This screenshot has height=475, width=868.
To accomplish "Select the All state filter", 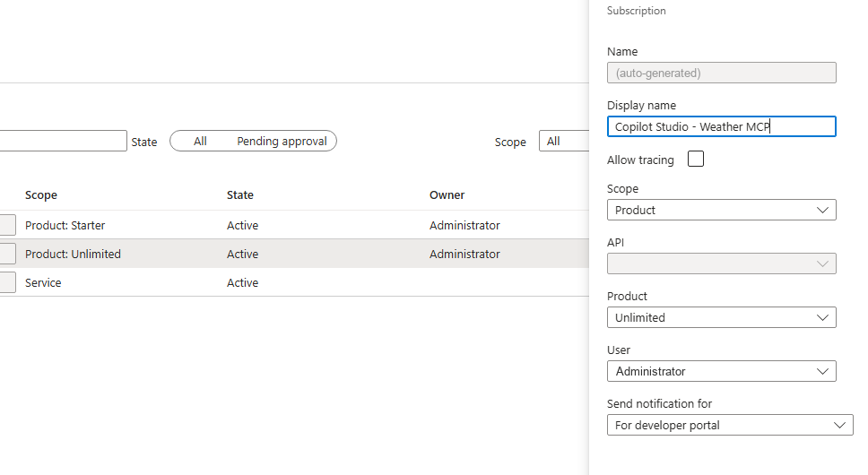I will coord(200,141).
